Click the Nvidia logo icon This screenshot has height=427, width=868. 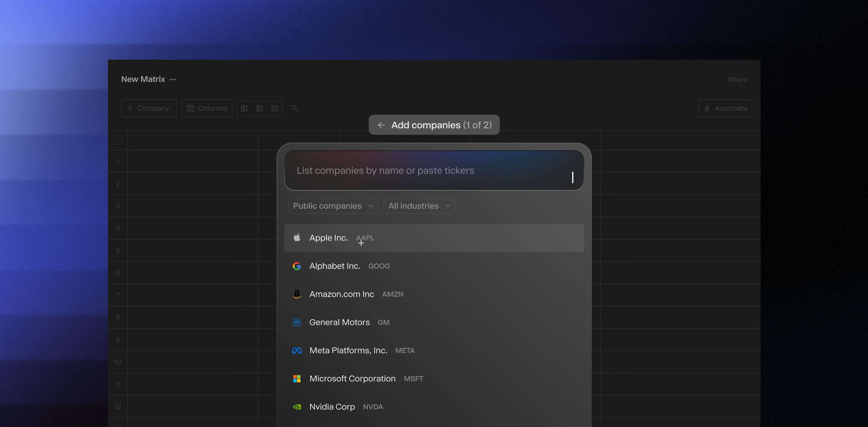pyautogui.click(x=297, y=407)
